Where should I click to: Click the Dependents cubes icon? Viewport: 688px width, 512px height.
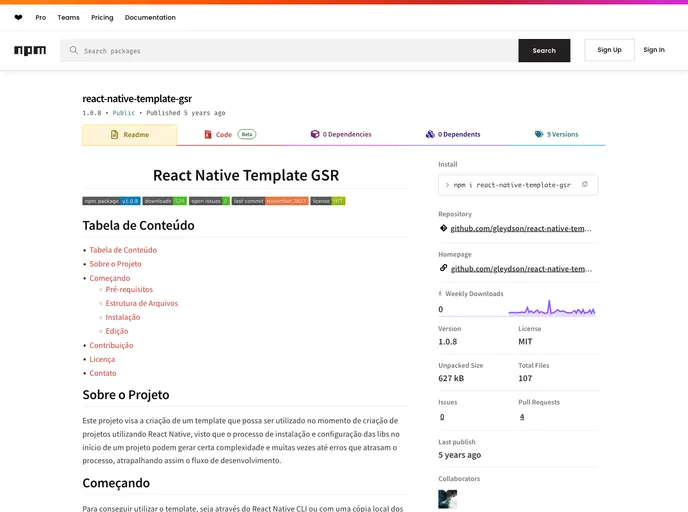tap(430, 134)
